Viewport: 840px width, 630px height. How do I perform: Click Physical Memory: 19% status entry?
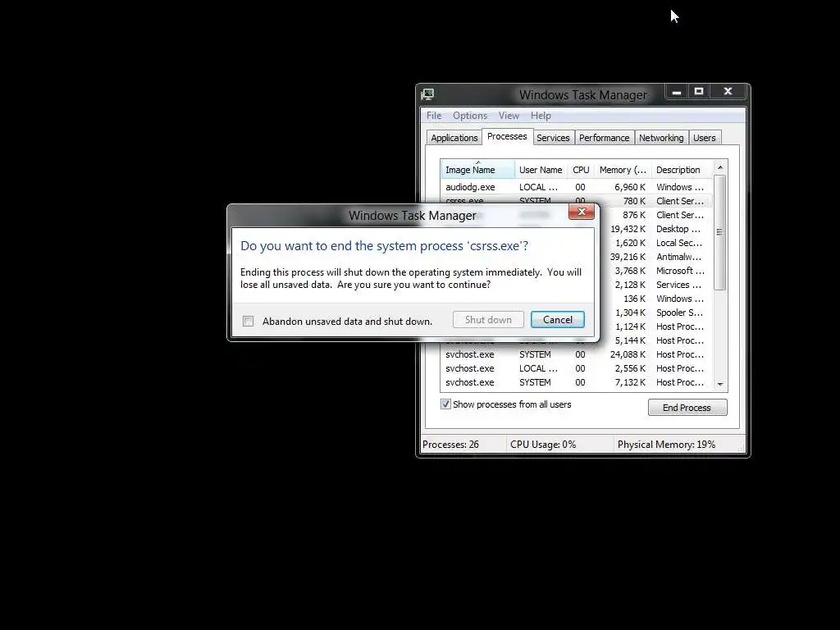tap(666, 445)
